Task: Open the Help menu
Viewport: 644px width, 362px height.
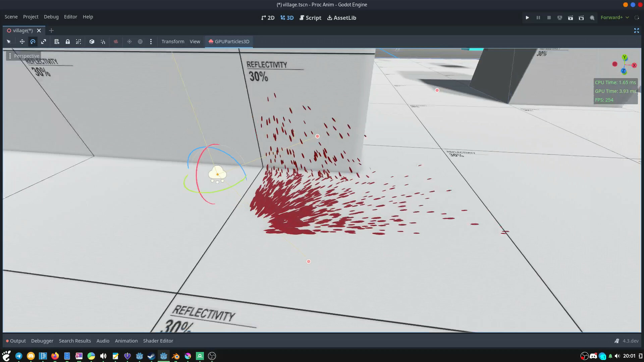Action: pyautogui.click(x=88, y=17)
